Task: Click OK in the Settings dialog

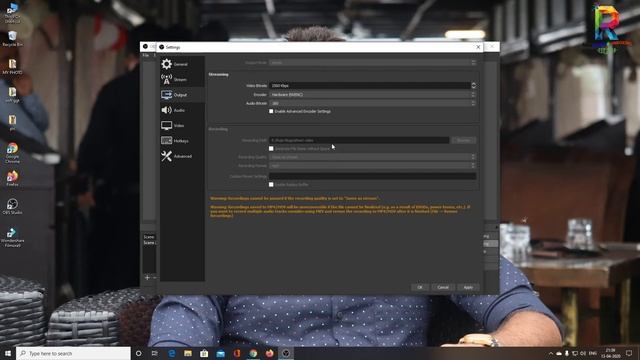Action: pos(420,287)
